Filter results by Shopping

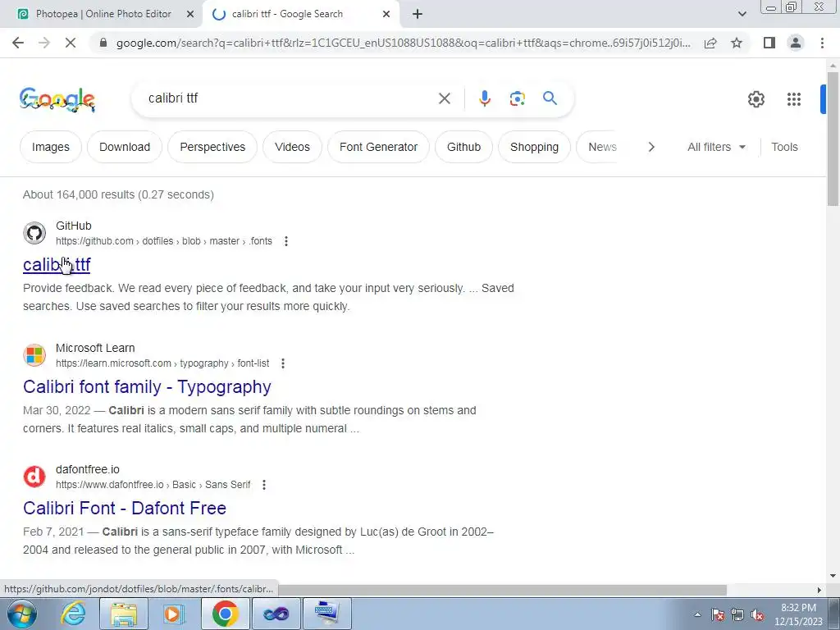pyautogui.click(x=534, y=147)
